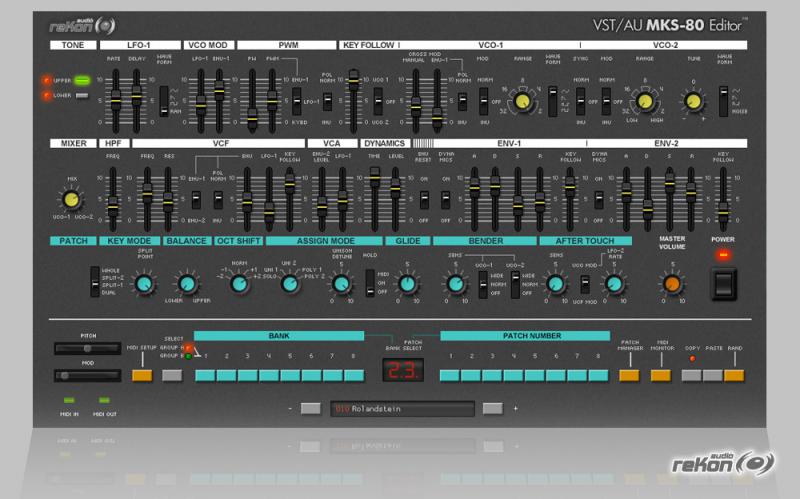Move the MOD wheel slider
The height and width of the screenshot is (499, 800).
88,376
